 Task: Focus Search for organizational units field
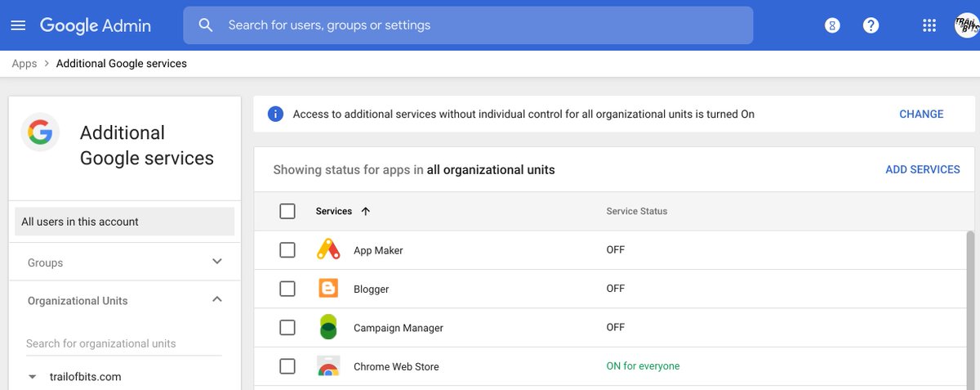[123, 343]
